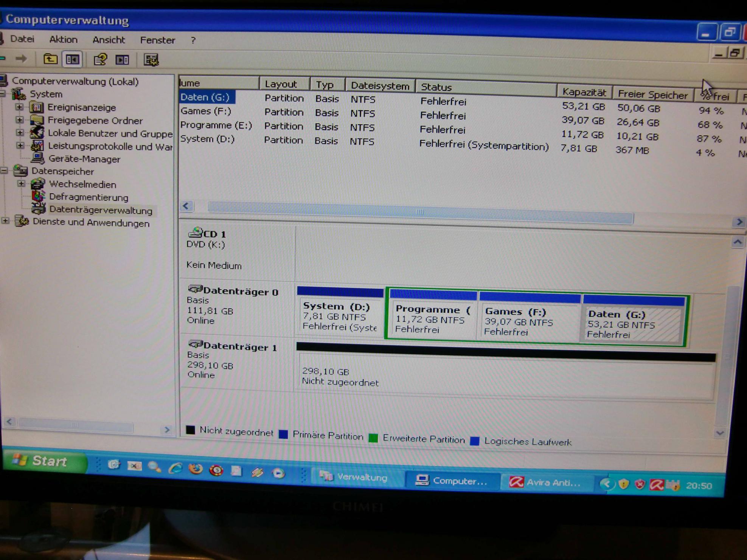Select the Geräte-Manager tree icon
This screenshot has width=747, height=560.
[38, 158]
